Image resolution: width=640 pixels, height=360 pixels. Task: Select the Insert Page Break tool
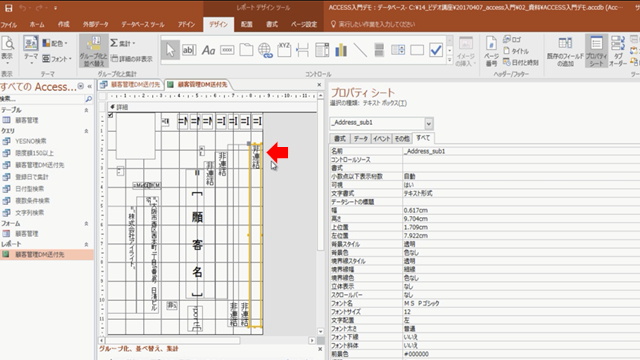pyautogui.click(x=303, y=50)
